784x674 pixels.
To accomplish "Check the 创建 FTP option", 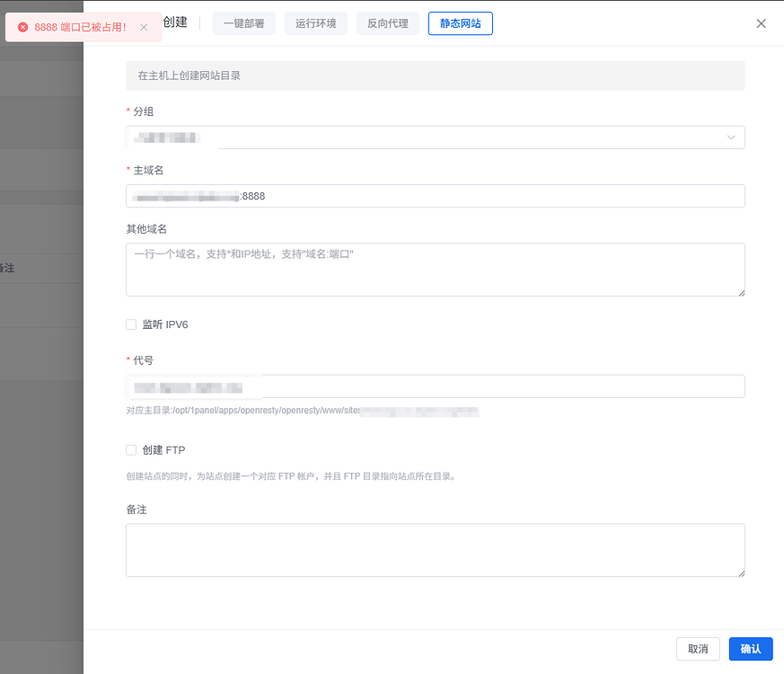I will pos(130,449).
